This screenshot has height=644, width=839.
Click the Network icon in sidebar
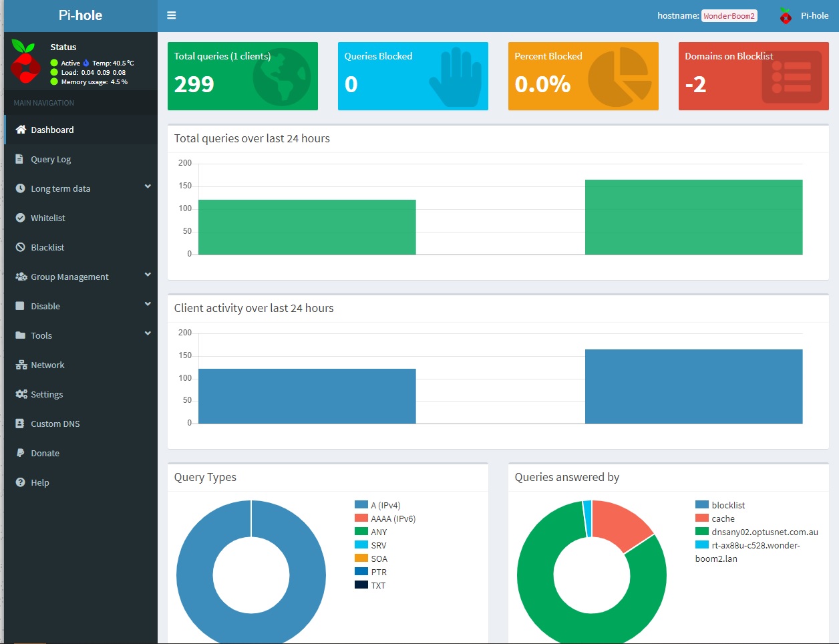pos(21,365)
